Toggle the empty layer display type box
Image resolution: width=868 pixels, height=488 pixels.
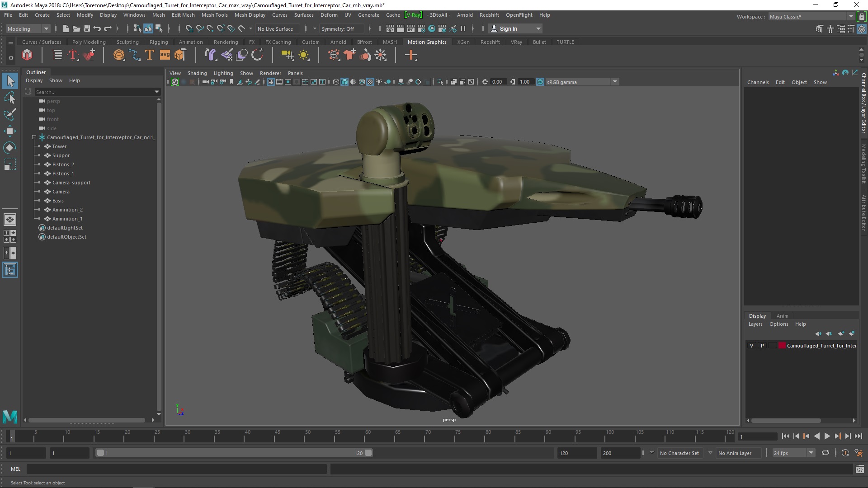click(772, 346)
